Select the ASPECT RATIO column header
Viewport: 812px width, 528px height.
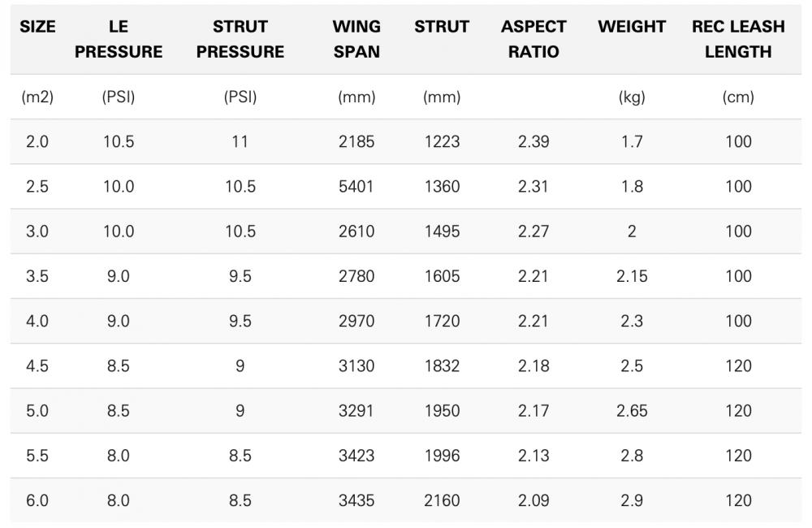533,39
